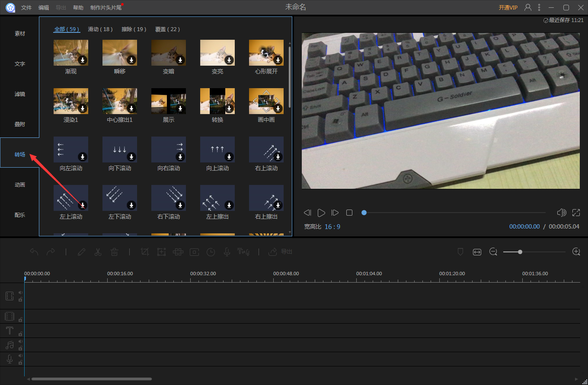Click the zoom-in magnifier on timeline
This screenshot has height=385, width=588.
point(576,252)
